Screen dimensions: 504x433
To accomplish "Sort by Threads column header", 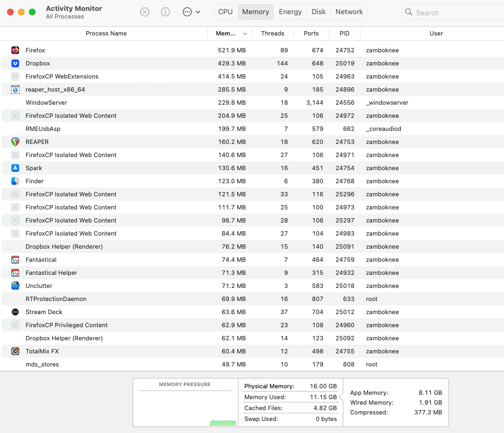I will point(273,33).
